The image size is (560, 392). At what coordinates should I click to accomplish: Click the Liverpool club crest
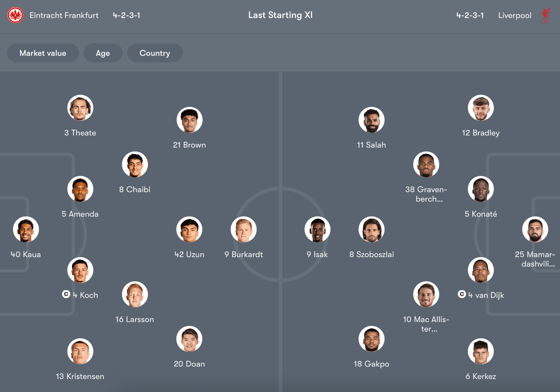pos(546,15)
